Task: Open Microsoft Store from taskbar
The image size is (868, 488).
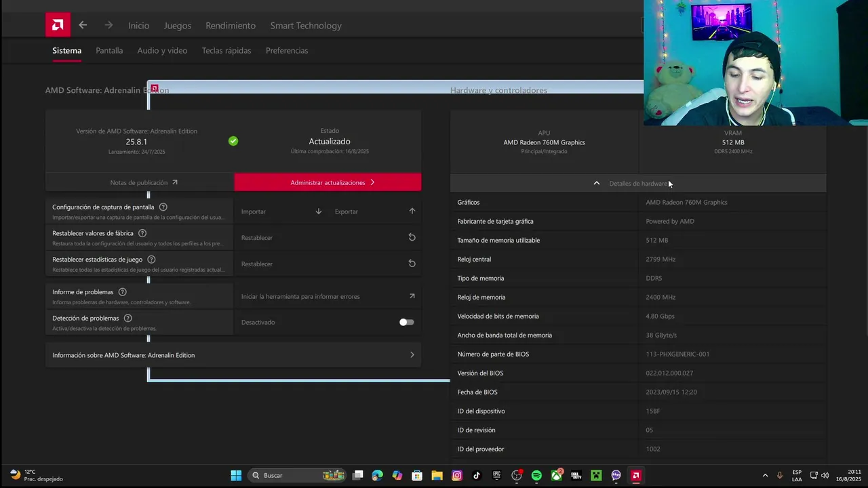Action: click(417, 475)
